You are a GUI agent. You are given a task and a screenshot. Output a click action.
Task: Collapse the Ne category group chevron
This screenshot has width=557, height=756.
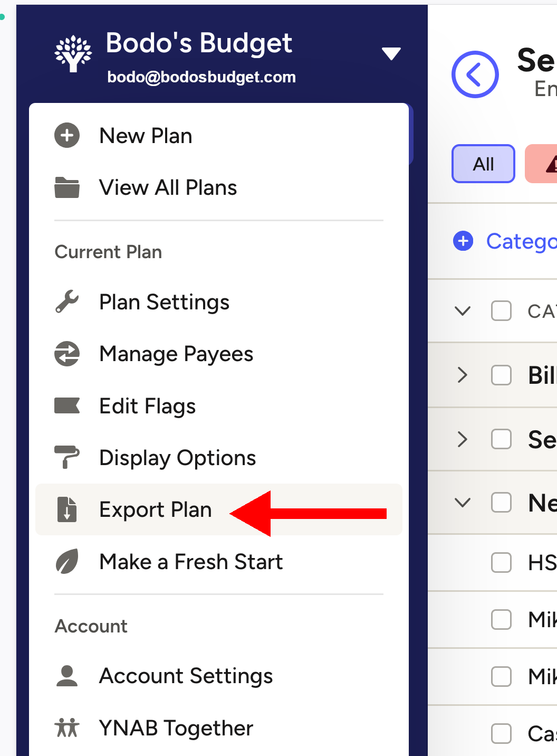click(x=463, y=503)
